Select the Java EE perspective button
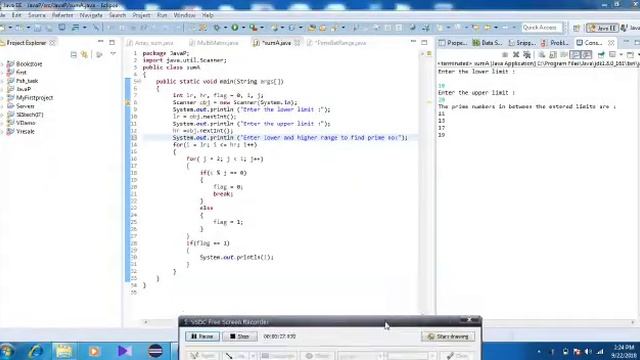640x360 pixels. (602, 28)
